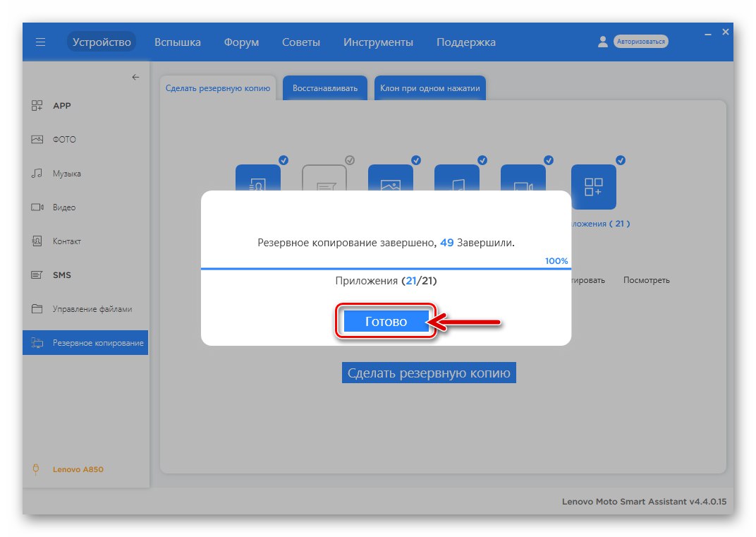Close the Smart Assistant window
Screen dimensions: 756x537
(726, 32)
